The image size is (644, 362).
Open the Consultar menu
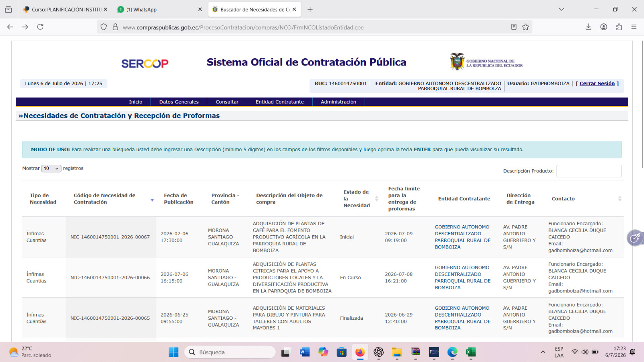pos(227,102)
